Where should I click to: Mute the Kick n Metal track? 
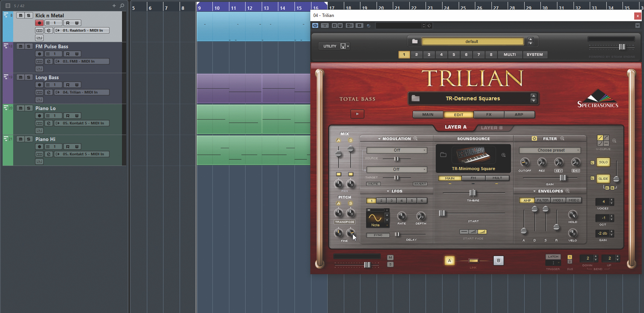pyautogui.click(x=20, y=15)
